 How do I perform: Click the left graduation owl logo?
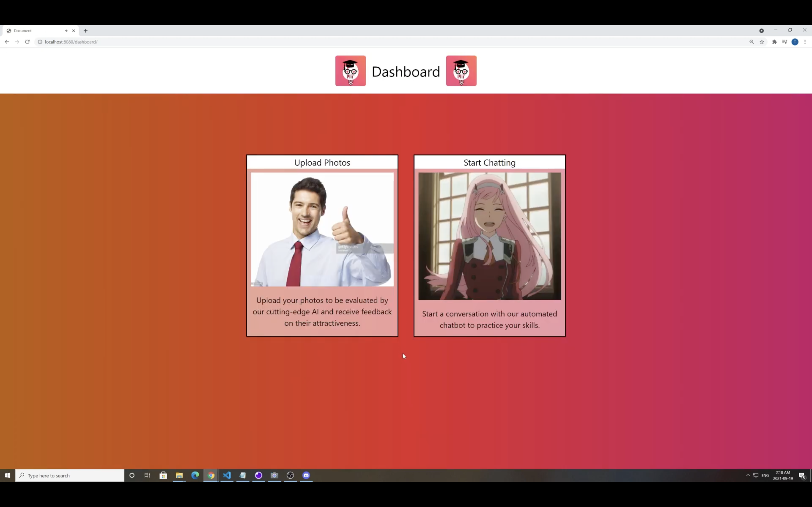tap(350, 71)
